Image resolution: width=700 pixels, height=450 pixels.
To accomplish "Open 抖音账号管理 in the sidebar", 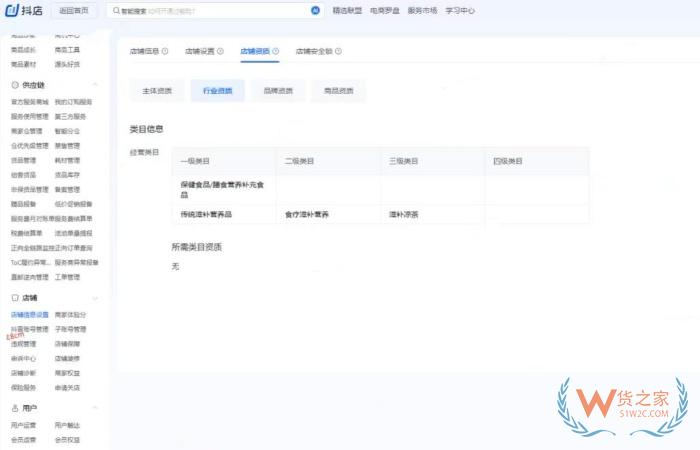I will point(30,329).
